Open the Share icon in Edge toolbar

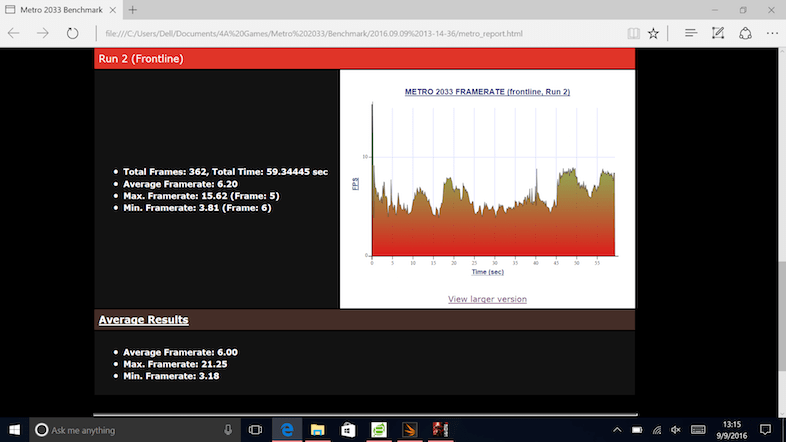[745, 34]
